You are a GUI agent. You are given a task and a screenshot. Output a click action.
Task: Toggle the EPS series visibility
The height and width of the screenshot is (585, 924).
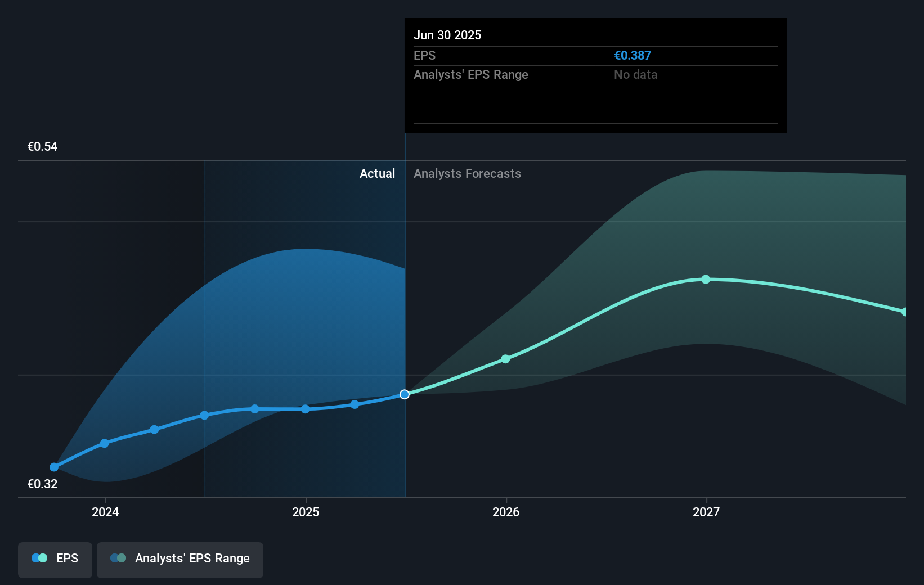[55, 559]
